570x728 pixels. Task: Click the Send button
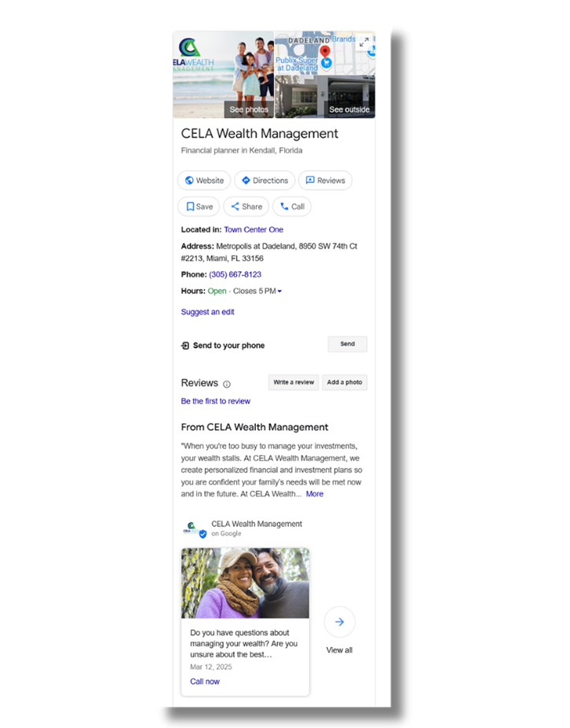[347, 344]
